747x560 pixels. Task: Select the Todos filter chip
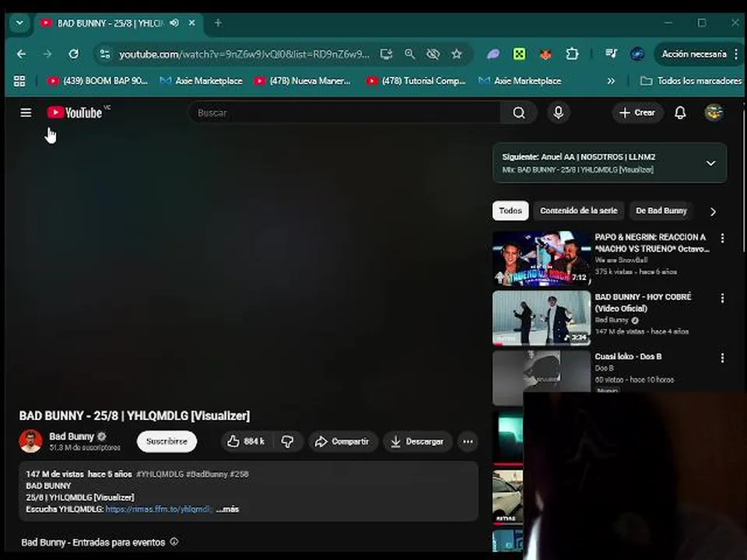(x=510, y=211)
